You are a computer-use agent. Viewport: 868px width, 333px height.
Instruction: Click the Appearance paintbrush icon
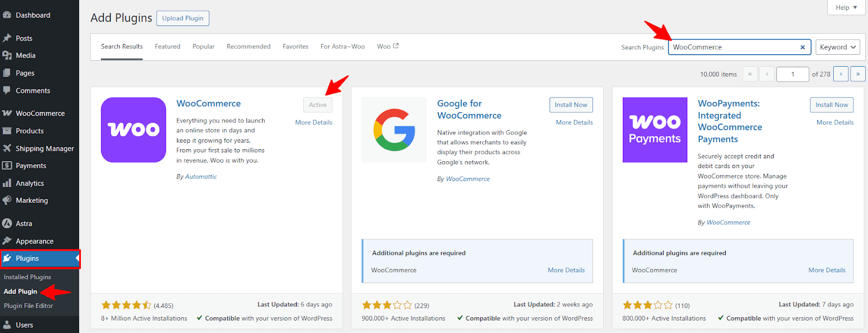click(7, 241)
